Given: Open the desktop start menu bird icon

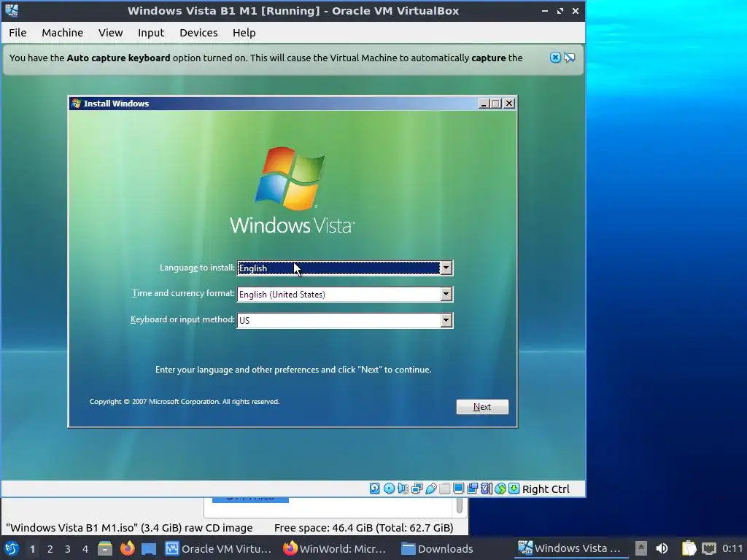Looking at the screenshot, I should tap(12, 548).
